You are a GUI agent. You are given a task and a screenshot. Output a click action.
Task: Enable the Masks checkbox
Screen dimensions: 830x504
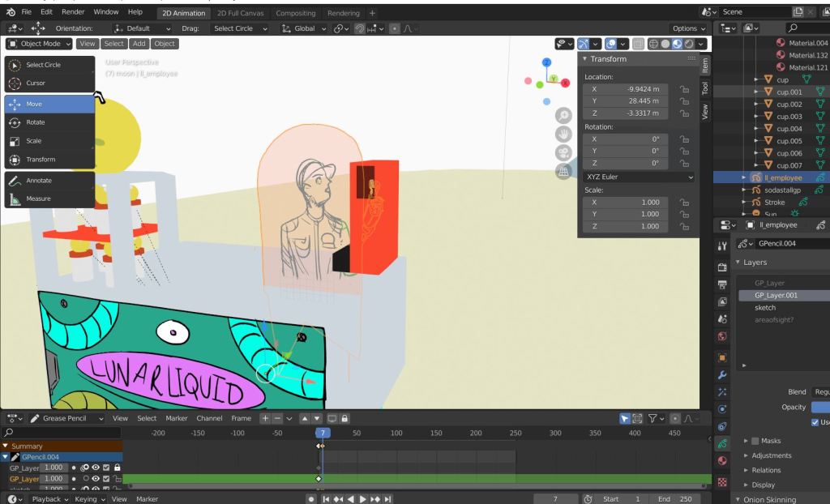pyautogui.click(x=756, y=441)
